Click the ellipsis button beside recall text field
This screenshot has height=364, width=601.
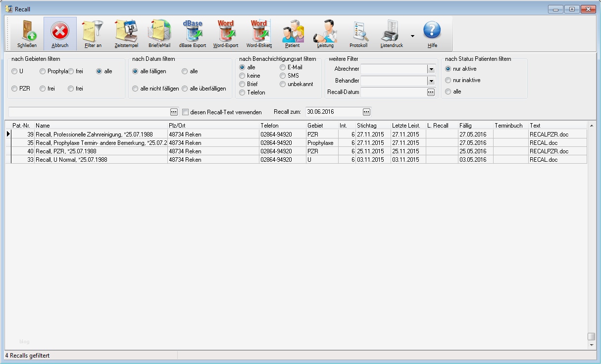pyautogui.click(x=174, y=112)
